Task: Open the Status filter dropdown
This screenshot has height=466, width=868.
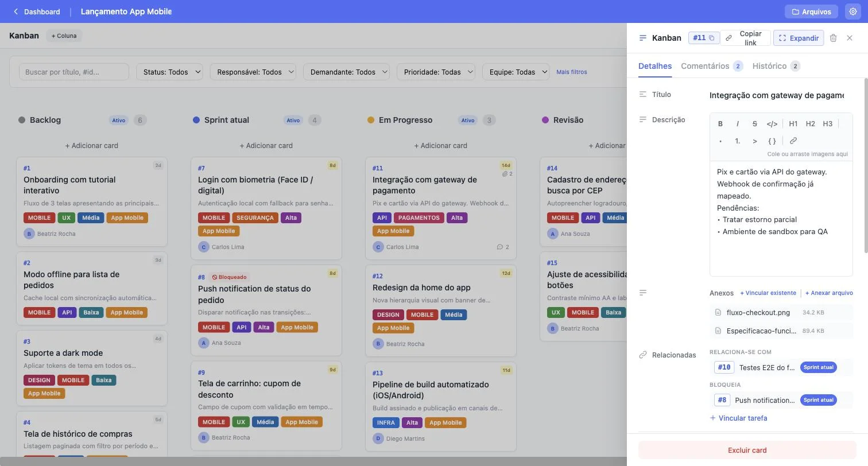Action: (169, 72)
